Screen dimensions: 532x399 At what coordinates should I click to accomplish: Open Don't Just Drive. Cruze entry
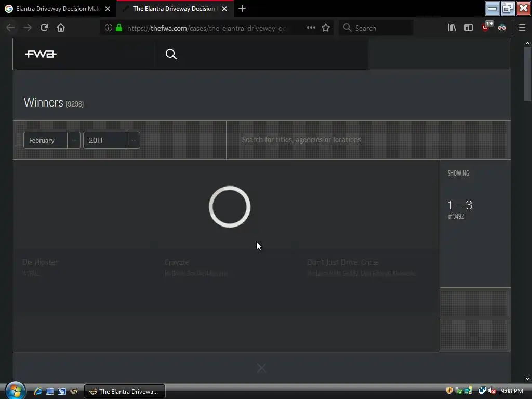[x=343, y=262]
